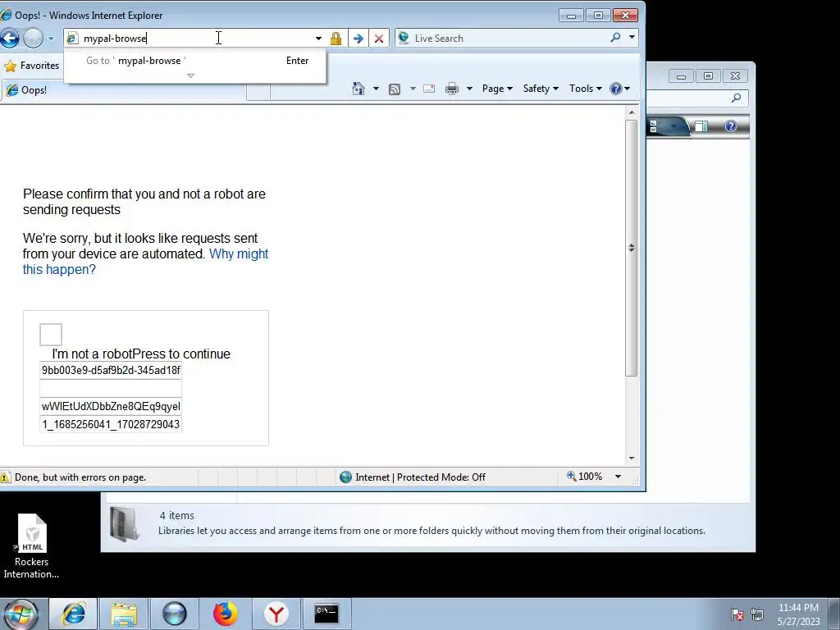Click the Live Search magnifier icon

pyautogui.click(x=615, y=38)
